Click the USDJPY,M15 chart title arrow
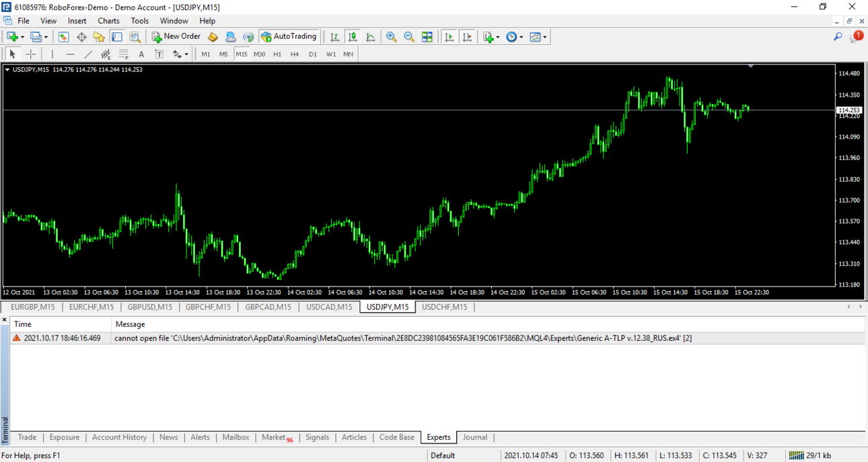868x462 pixels. pos(7,69)
